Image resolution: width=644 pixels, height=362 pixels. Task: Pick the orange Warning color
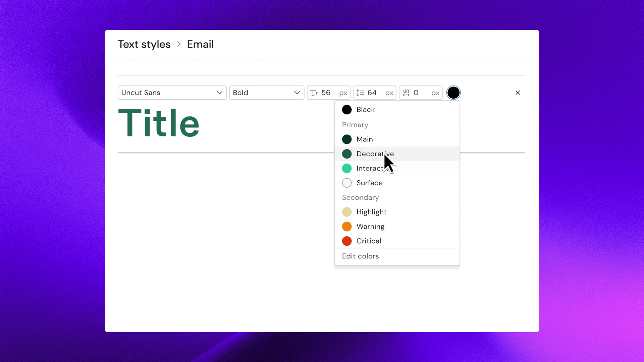pos(370,227)
